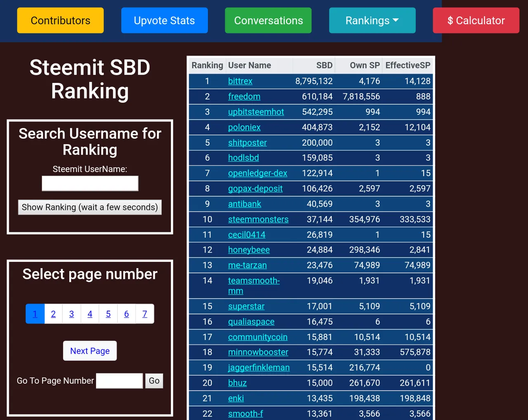The image size is (528, 420).
Task: Open hodlsbd user link
Action: (243, 158)
